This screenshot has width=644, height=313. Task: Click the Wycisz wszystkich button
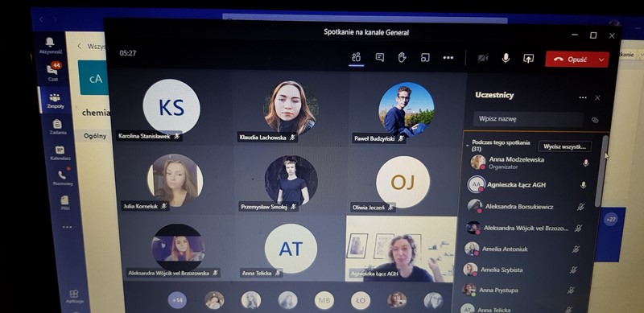click(565, 146)
